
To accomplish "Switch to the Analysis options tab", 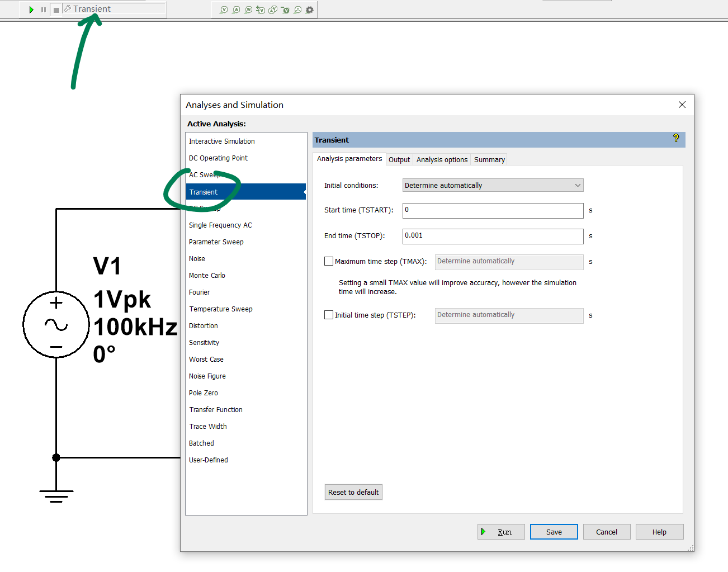I will tap(442, 159).
